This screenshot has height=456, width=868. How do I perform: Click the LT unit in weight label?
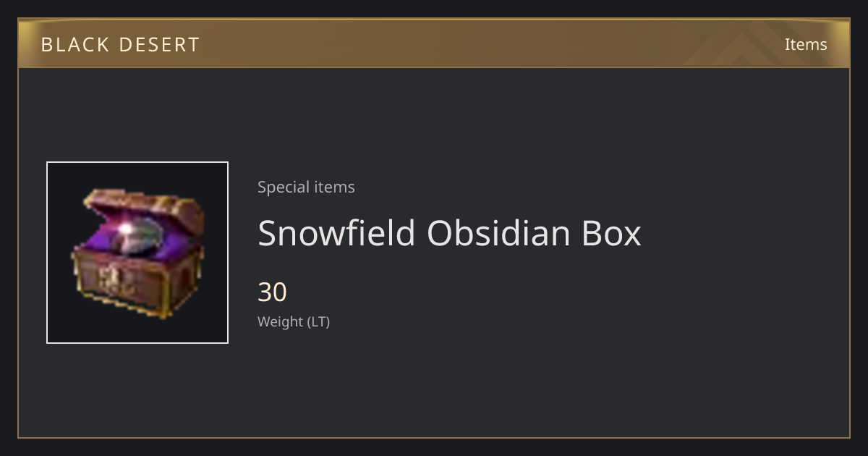coord(318,322)
